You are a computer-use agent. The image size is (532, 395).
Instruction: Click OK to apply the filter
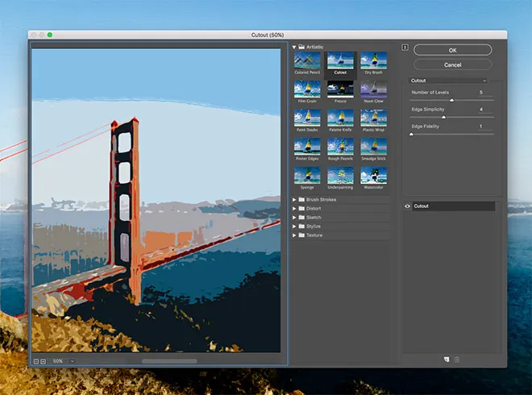click(452, 50)
